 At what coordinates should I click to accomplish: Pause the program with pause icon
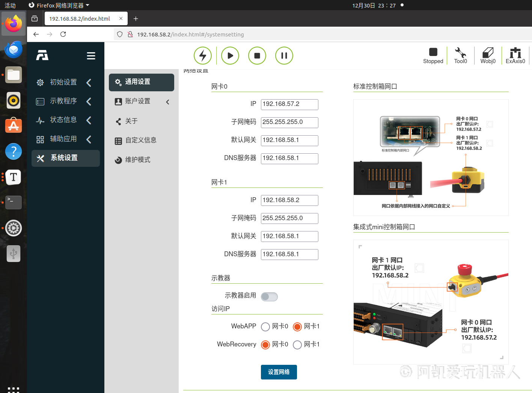tap(284, 56)
